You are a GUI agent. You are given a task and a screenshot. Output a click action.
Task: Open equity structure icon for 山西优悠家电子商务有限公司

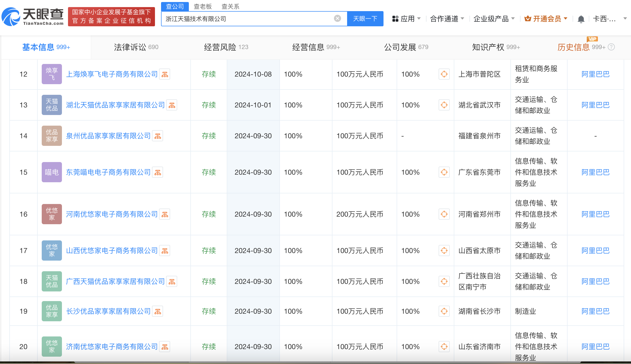click(165, 251)
